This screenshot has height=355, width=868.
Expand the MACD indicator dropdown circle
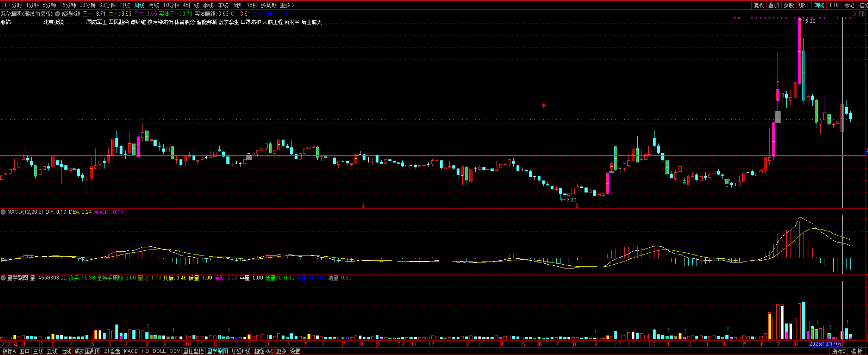3,212
